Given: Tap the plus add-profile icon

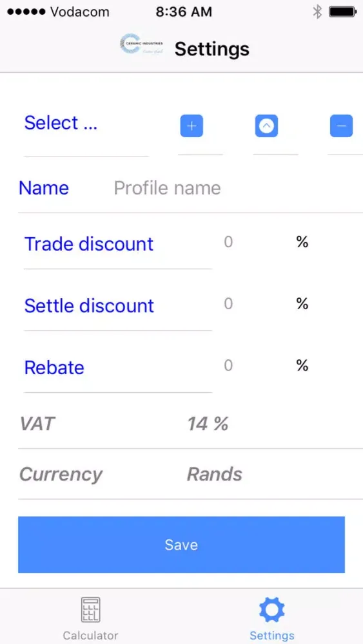Looking at the screenshot, I should pos(191,126).
